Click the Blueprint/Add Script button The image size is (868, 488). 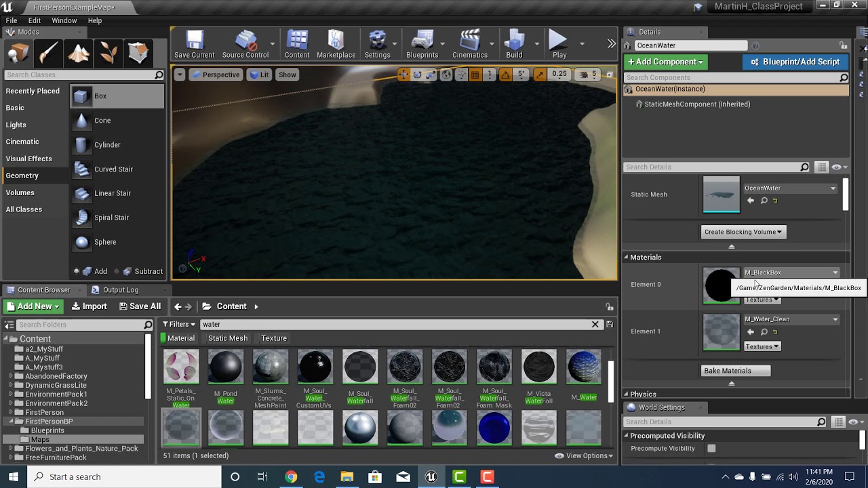794,62
